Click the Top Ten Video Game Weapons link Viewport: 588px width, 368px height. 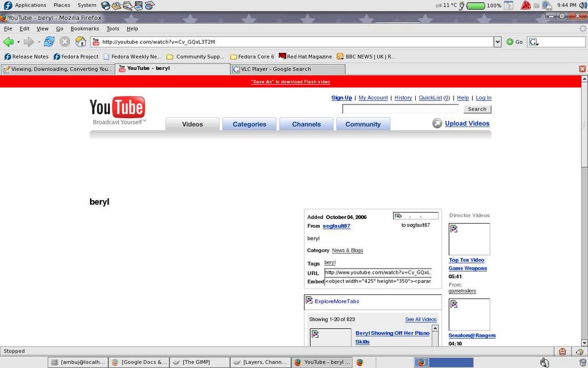pos(467,264)
